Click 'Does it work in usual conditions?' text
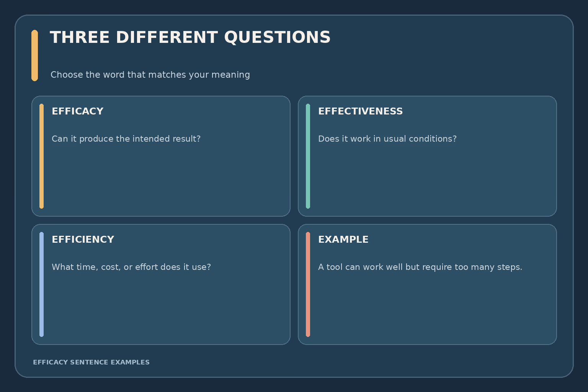588x392 pixels. tap(387, 139)
